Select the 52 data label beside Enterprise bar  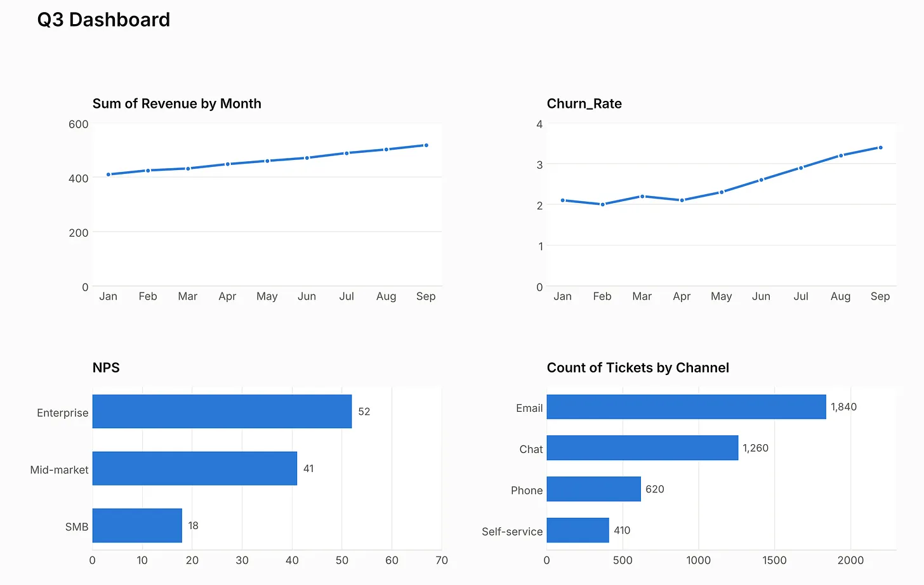coord(364,412)
